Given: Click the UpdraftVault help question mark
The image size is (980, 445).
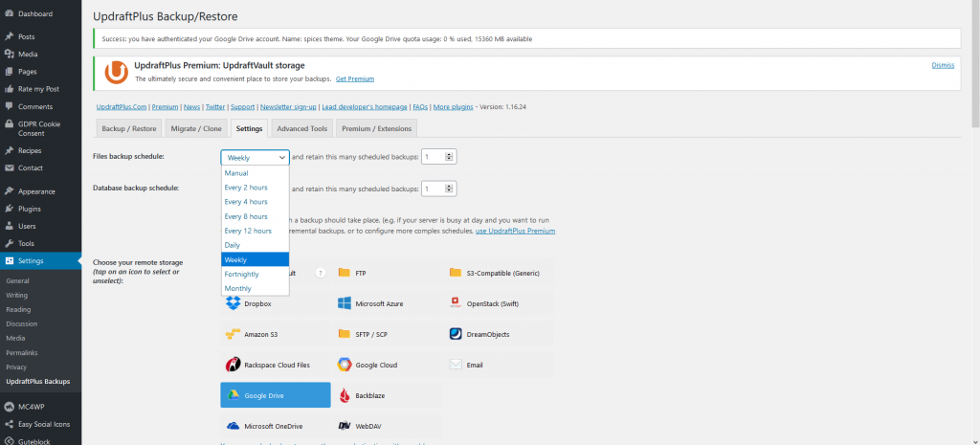Looking at the screenshot, I should pyautogui.click(x=321, y=273).
